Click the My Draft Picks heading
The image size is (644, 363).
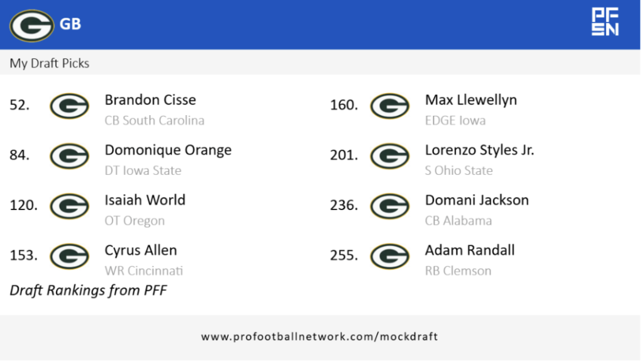tap(50, 63)
